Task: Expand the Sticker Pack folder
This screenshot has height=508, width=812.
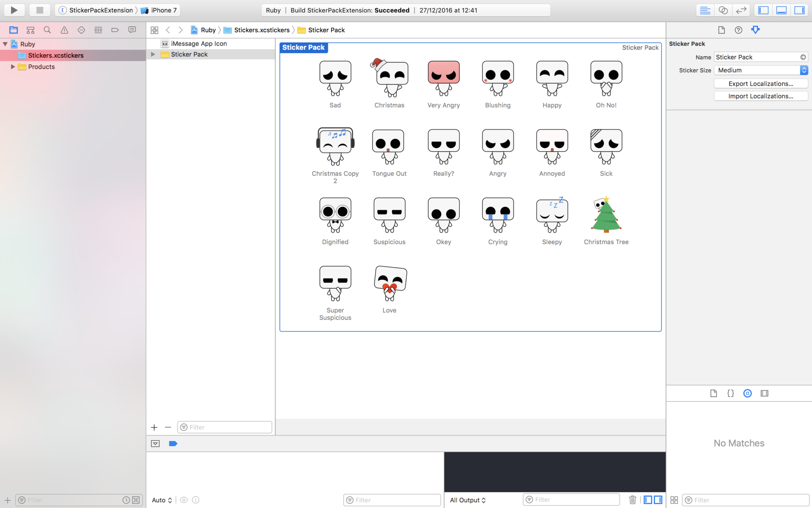Action: (153, 54)
